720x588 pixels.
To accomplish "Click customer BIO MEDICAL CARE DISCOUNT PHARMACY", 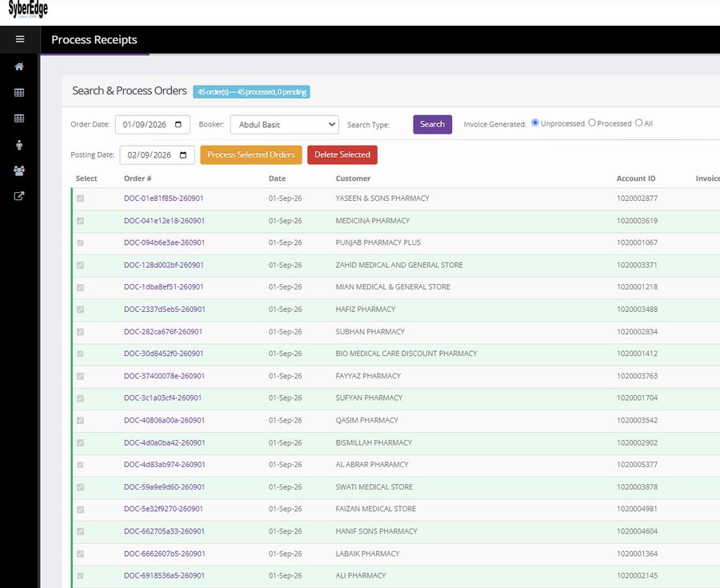I will click(x=406, y=354).
